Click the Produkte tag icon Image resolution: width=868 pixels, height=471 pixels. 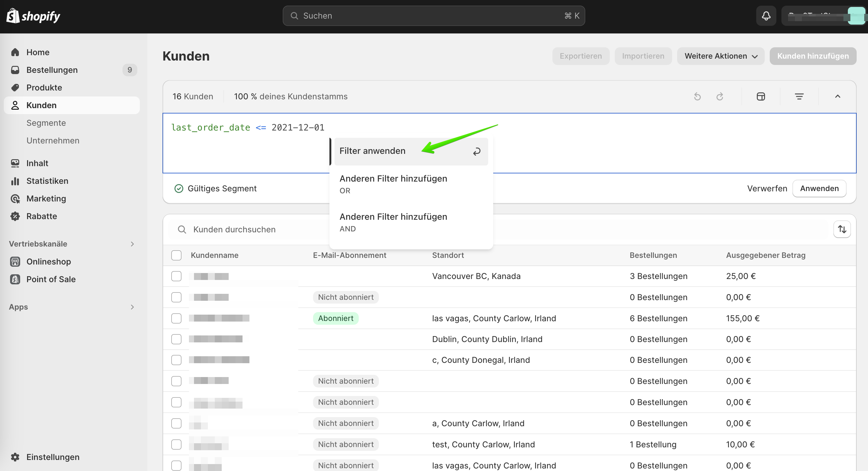pyautogui.click(x=15, y=87)
